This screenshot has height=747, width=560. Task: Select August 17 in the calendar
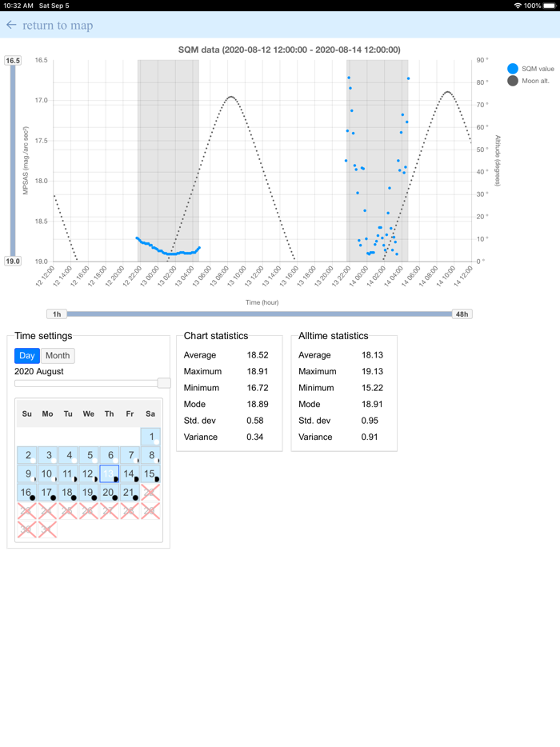click(x=48, y=492)
